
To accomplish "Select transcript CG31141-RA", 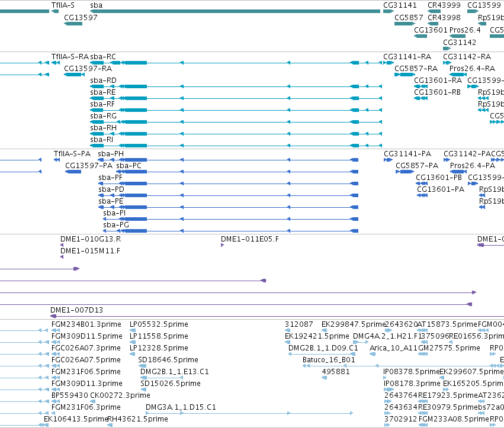I will pos(389,63).
